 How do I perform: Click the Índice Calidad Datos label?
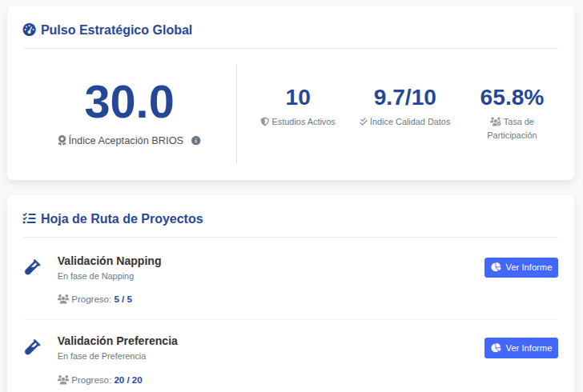click(x=410, y=122)
